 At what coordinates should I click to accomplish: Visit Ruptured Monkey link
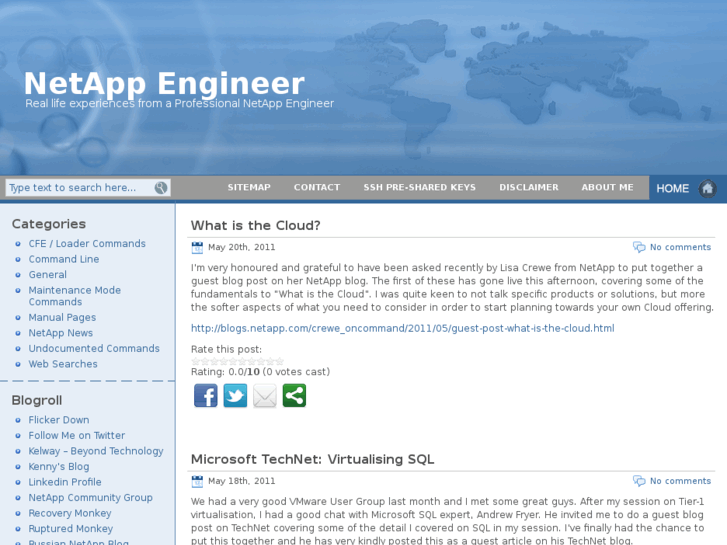(71, 529)
